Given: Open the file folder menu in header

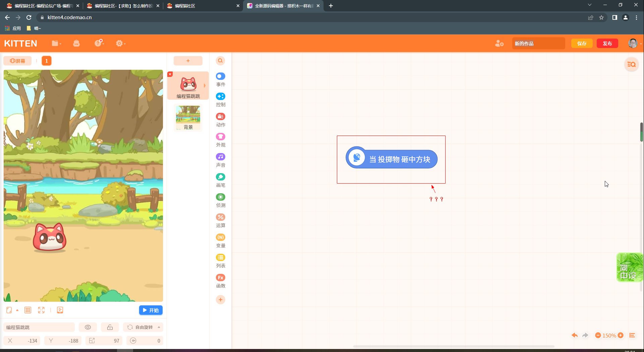Looking at the screenshot, I should pyautogui.click(x=56, y=43).
